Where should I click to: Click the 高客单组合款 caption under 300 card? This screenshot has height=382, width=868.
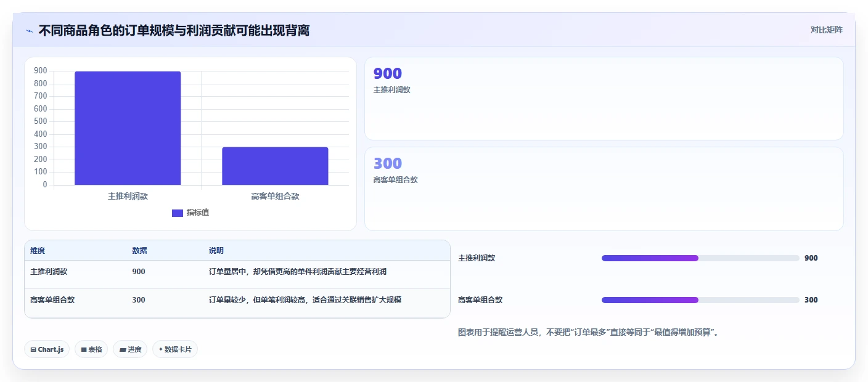396,180
